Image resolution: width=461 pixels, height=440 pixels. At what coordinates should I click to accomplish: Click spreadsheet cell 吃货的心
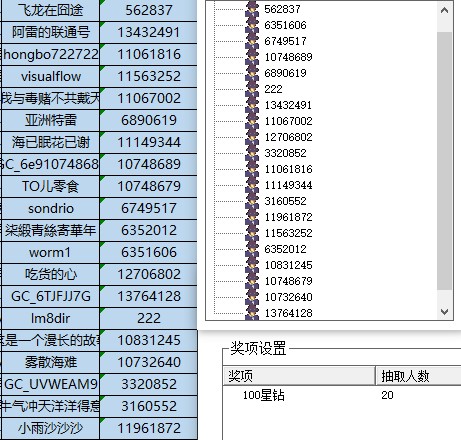tap(50, 274)
